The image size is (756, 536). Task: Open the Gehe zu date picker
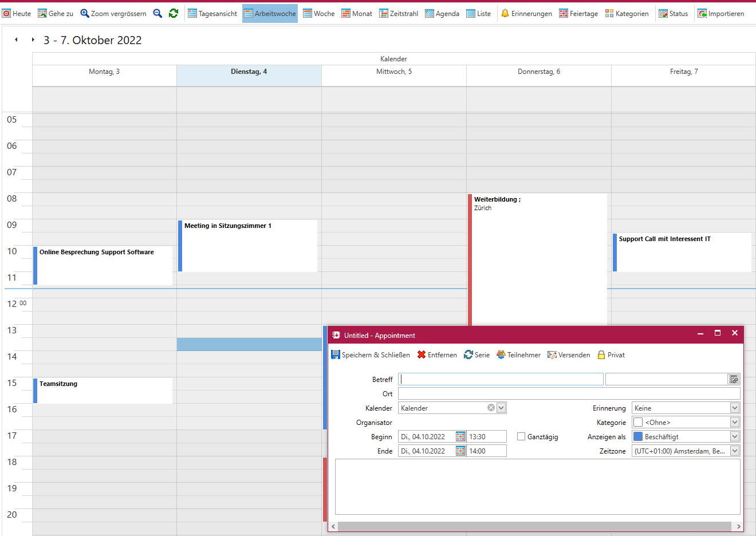(56, 13)
